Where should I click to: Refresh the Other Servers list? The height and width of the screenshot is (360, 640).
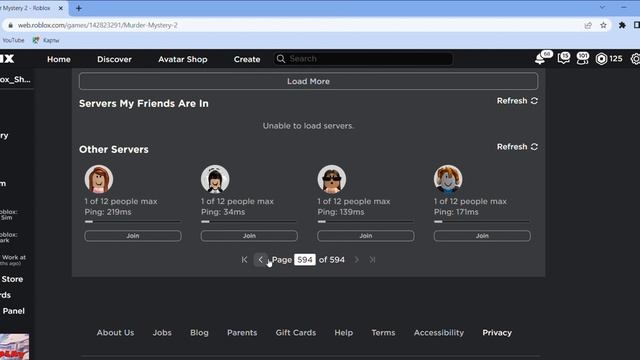(517, 147)
